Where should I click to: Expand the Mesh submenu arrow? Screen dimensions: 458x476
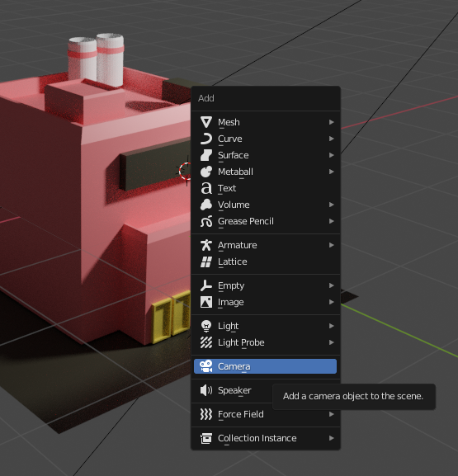[332, 122]
